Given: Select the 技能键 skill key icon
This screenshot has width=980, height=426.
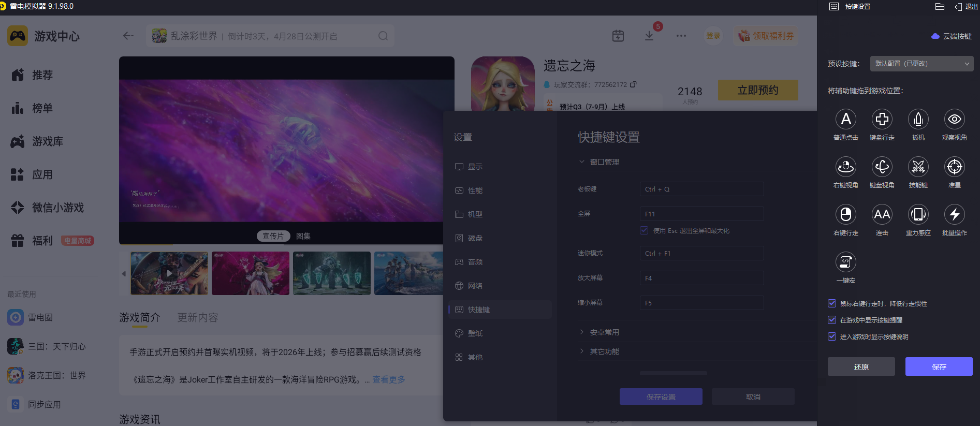Looking at the screenshot, I should click(x=918, y=167).
